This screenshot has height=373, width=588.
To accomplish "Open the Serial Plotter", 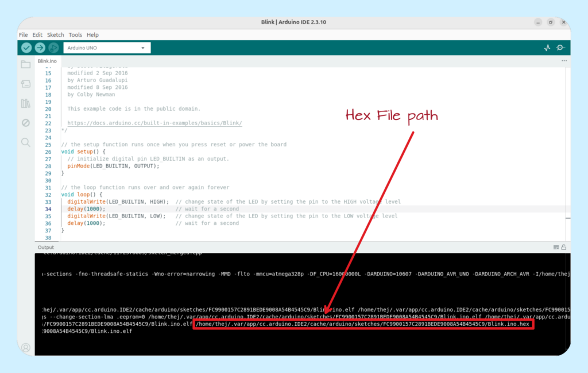I will 547,48.
